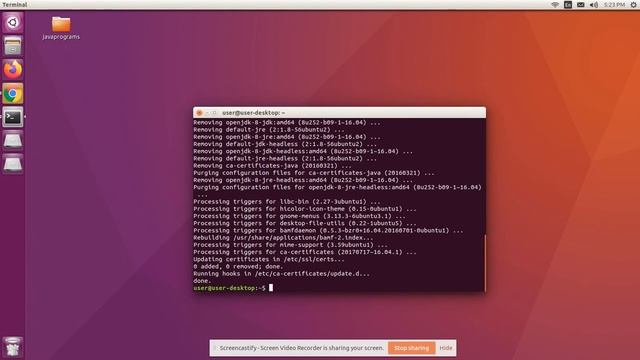Click the 'Removing default-jre' output line

(269, 130)
